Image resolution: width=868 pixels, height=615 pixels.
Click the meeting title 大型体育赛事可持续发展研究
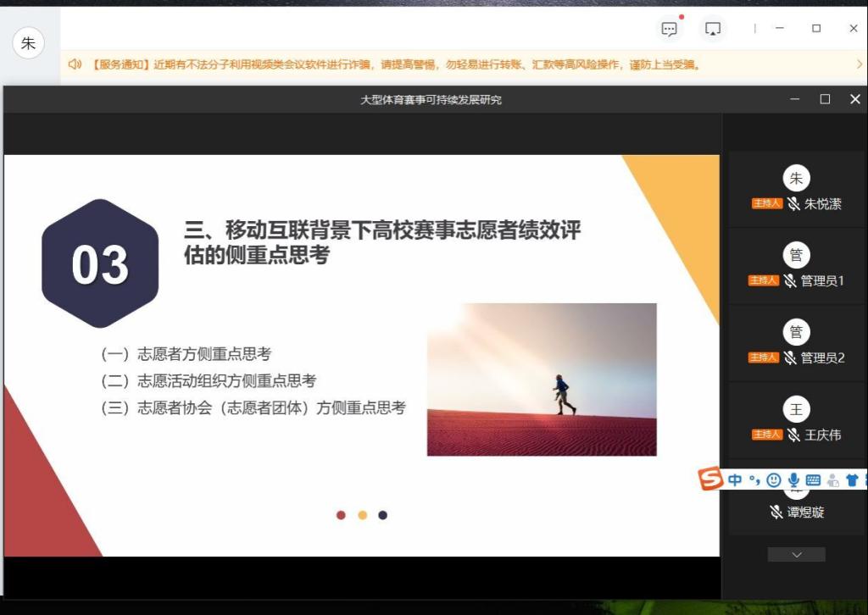point(431,100)
